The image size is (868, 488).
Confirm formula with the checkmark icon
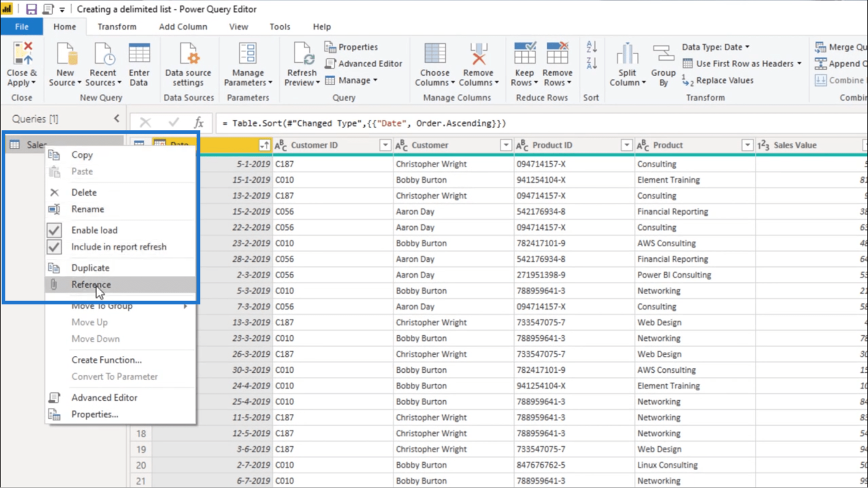click(174, 122)
